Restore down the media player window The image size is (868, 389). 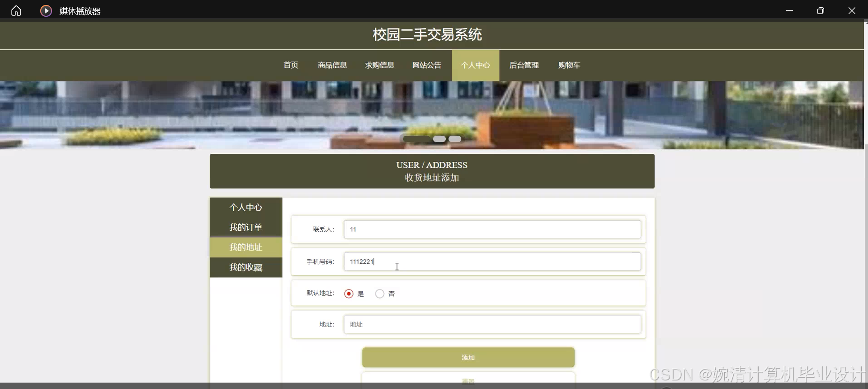pos(821,11)
